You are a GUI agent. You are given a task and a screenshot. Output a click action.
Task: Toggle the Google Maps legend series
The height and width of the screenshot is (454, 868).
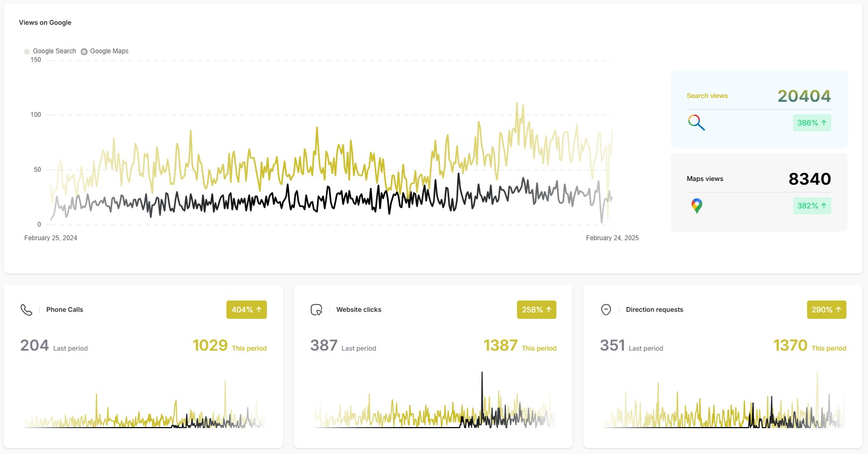pyautogui.click(x=105, y=51)
